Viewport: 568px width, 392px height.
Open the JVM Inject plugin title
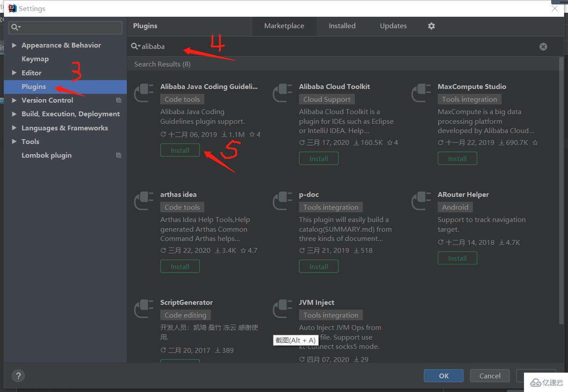tap(317, 303)
